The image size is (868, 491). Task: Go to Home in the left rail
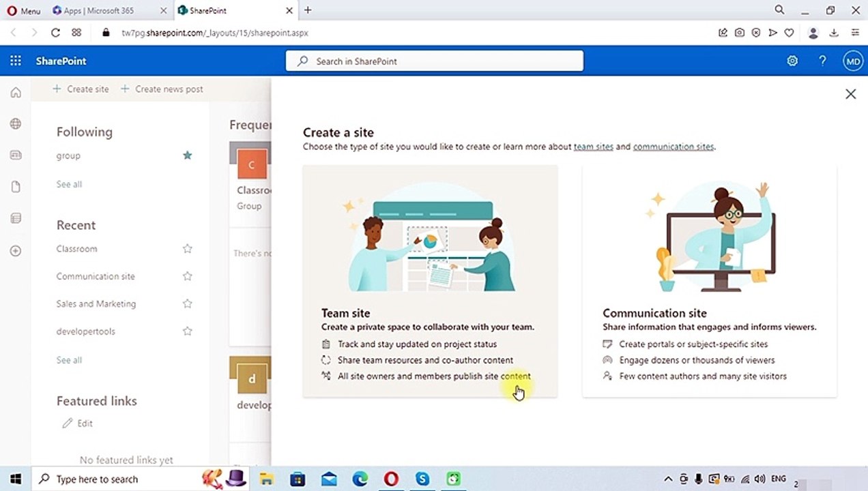(x=16, y=93)
